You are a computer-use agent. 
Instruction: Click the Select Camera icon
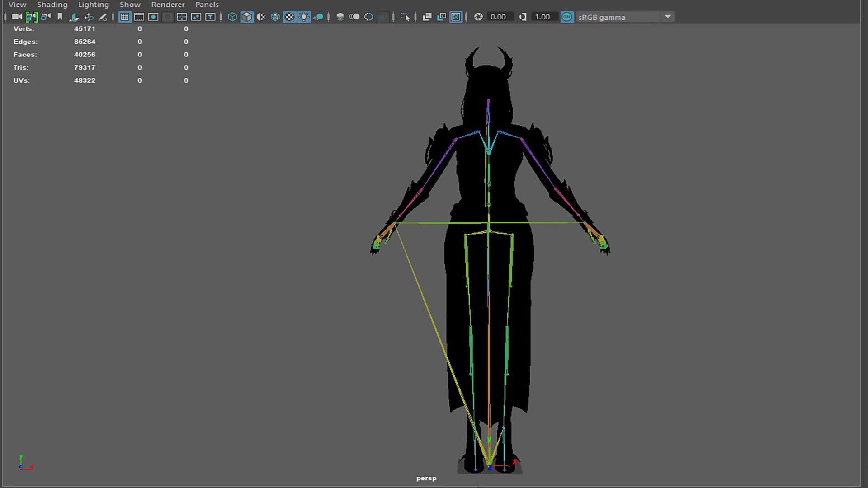tap(17, 17)
